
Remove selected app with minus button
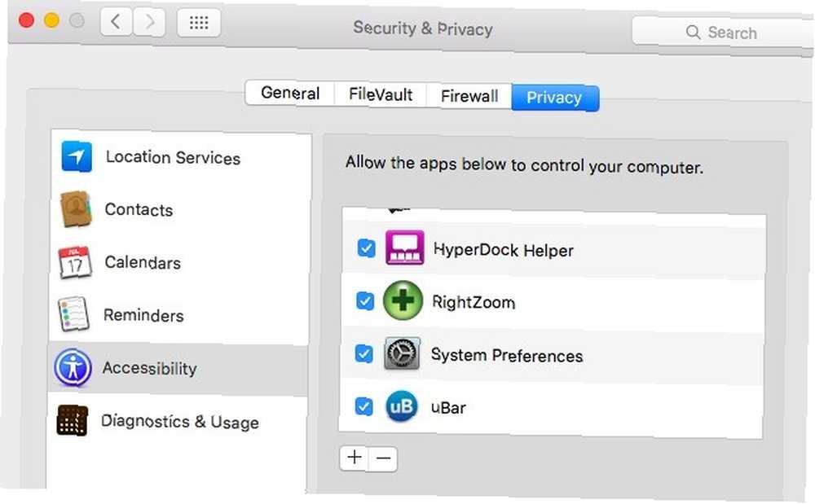pyautogui.click(x=383, y=458)
